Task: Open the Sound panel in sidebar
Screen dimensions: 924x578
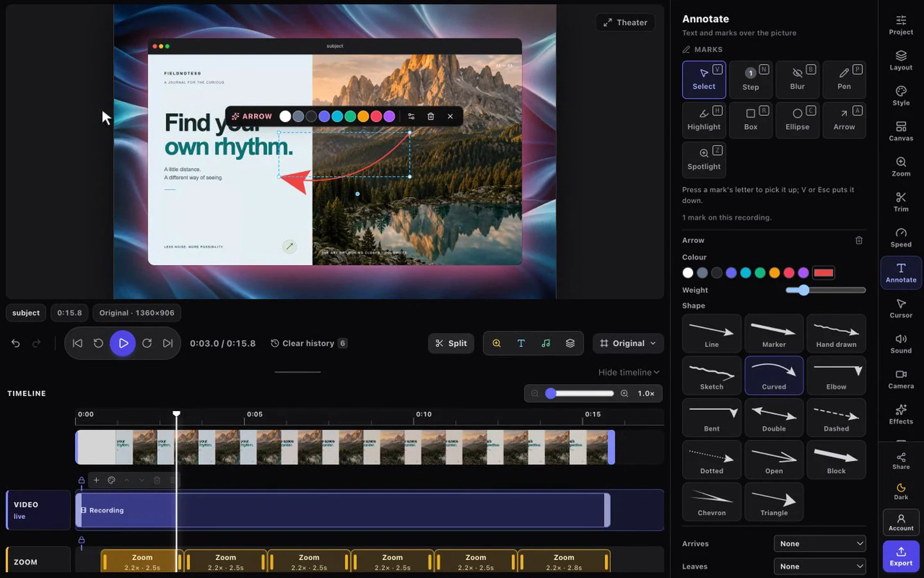Action: (901, 344)
